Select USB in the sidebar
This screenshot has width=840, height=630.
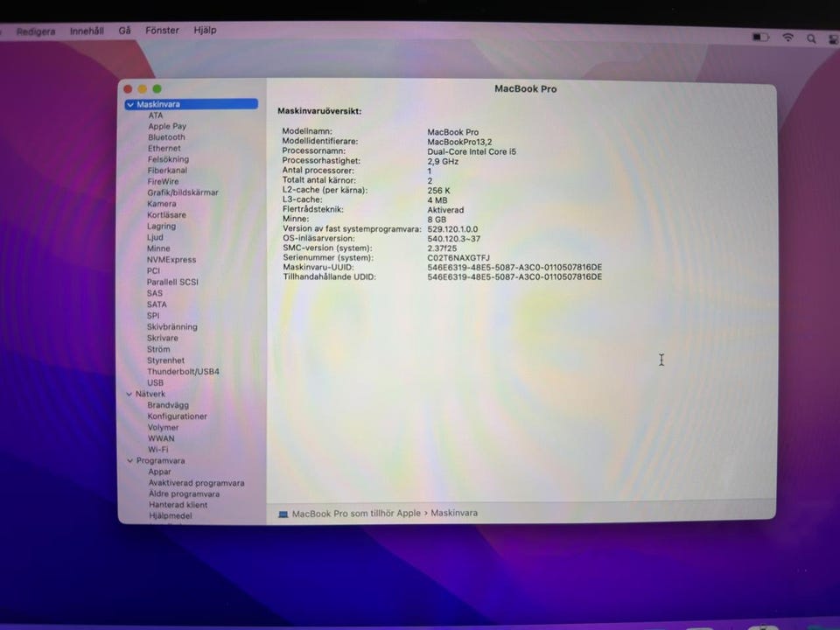pos(156,383)
